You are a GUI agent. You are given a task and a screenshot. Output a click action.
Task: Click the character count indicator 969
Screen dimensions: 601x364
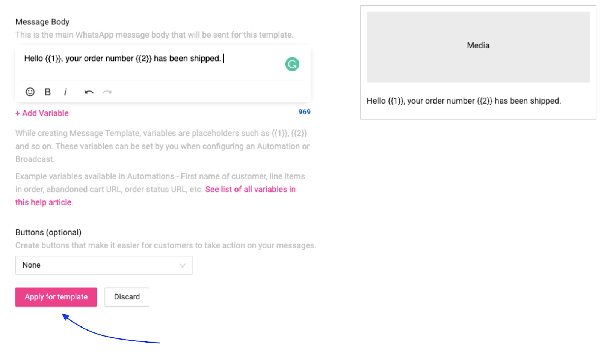coord(304,112)
